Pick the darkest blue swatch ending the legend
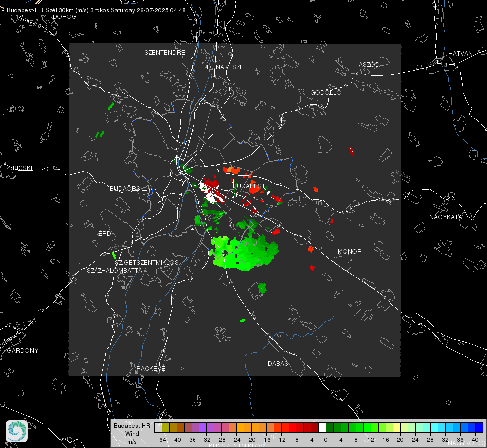The height and width of the screenshot is (448, 487). 479,428
